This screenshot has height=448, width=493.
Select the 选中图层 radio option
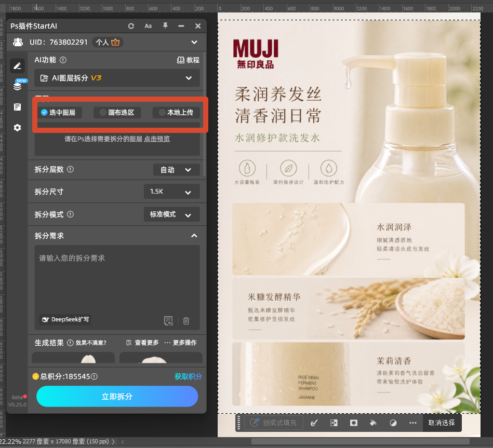tap(59, 113)
